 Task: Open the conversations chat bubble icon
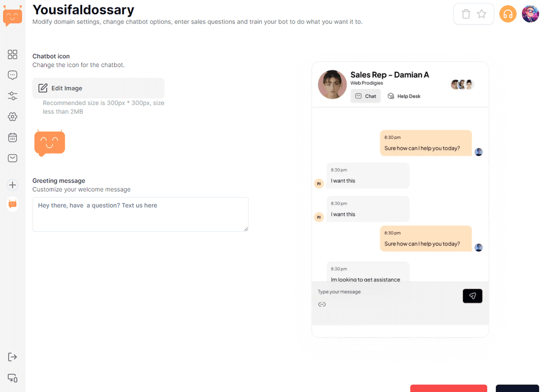coord(13,75)
